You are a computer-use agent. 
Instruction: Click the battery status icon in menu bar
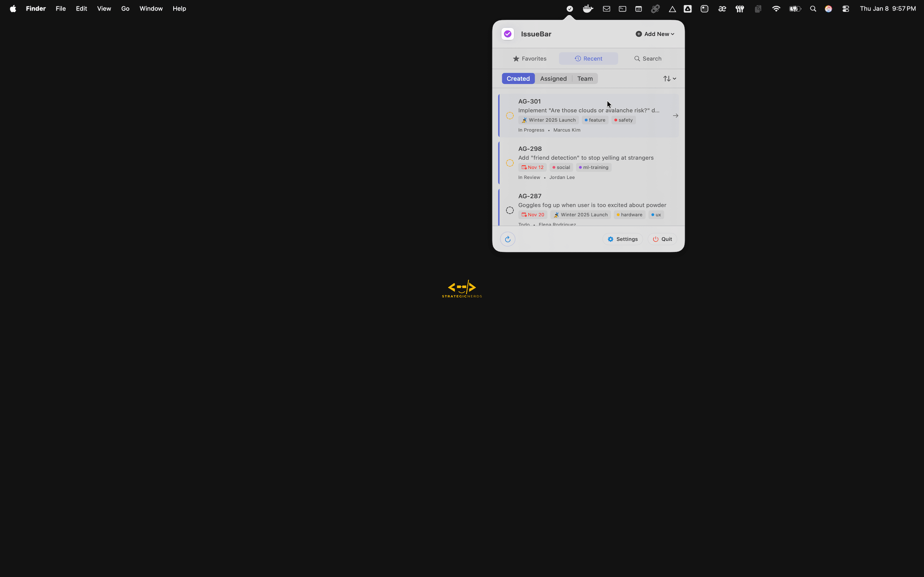tap(795, 8)
